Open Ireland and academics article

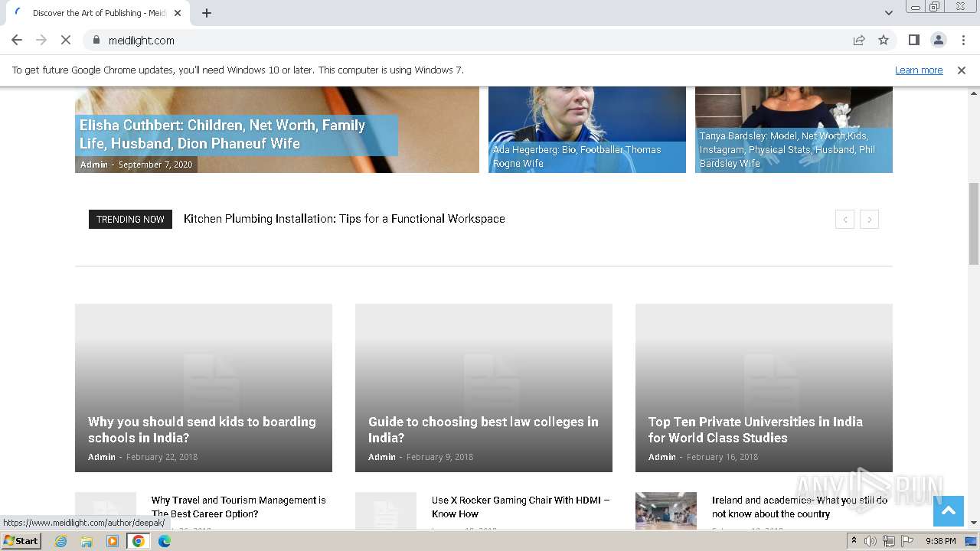click(799, 507)
